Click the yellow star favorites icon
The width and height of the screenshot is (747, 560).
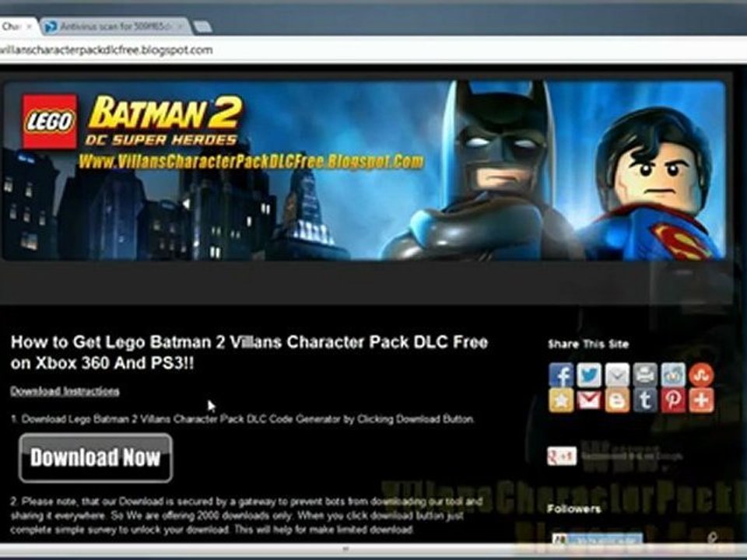561,400
